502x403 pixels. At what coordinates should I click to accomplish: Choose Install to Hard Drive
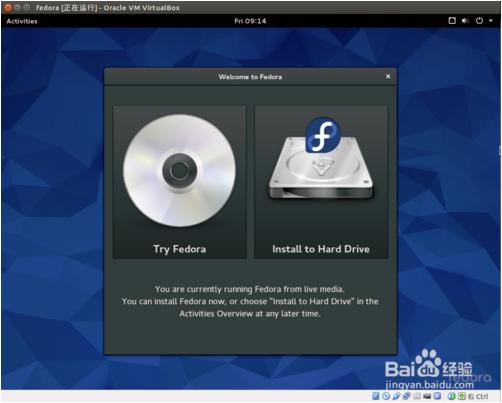(321, 182)
